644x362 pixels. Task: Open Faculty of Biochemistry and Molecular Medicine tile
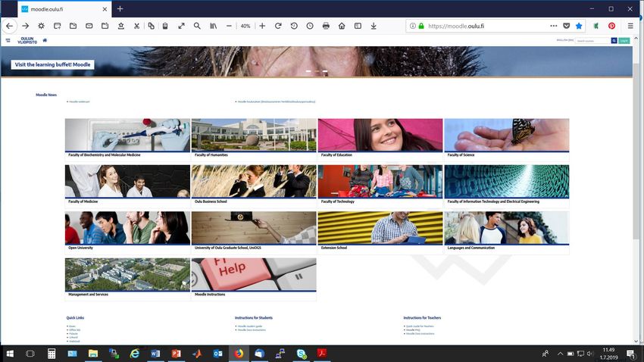pyautogui.click(x=127, y=139)
